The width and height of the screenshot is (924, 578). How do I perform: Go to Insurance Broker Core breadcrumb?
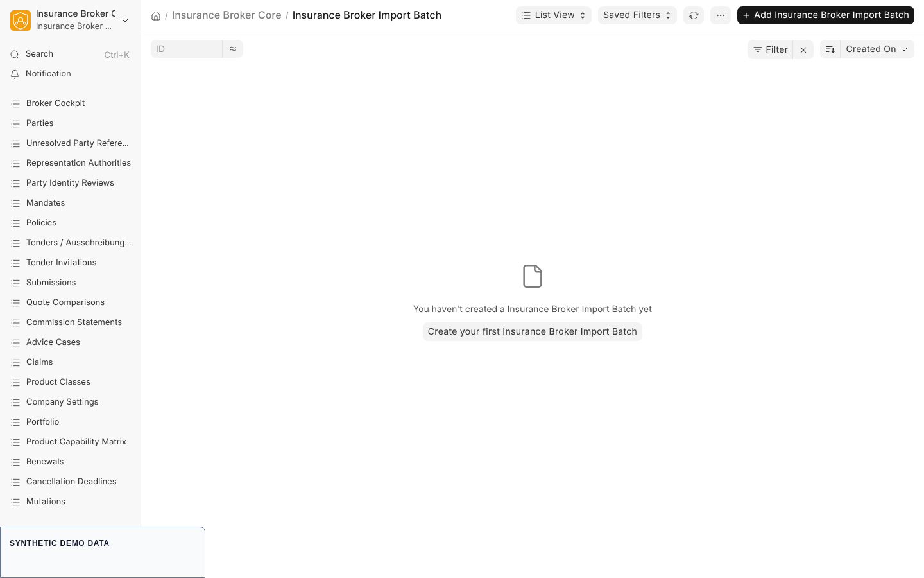pyautogui.click(x=227, y=15)
